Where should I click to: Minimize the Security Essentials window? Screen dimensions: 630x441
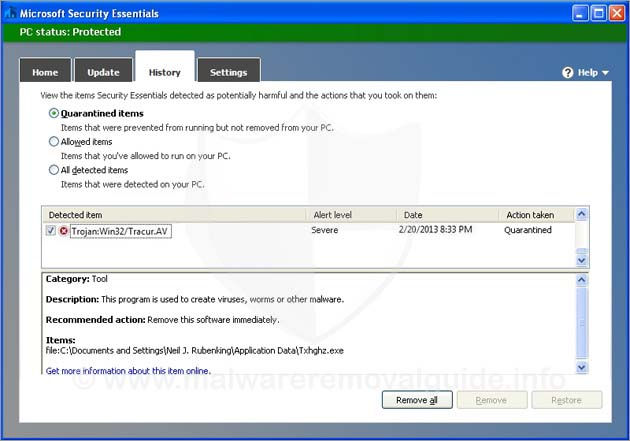pos(579,14)
